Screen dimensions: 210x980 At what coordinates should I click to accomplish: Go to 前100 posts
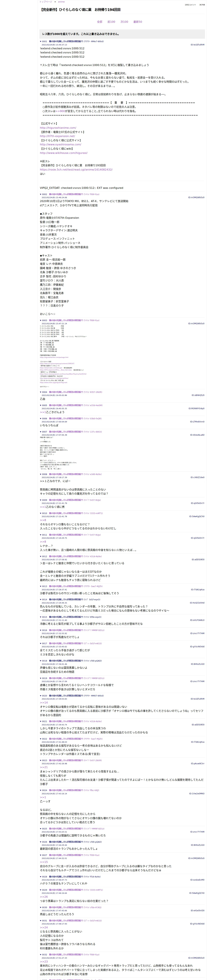[x=111, y=22]
